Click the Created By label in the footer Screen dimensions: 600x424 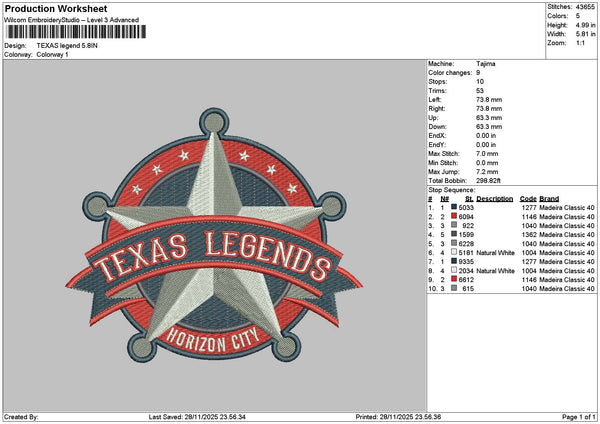pyautogui.click(x=21, y=417)
